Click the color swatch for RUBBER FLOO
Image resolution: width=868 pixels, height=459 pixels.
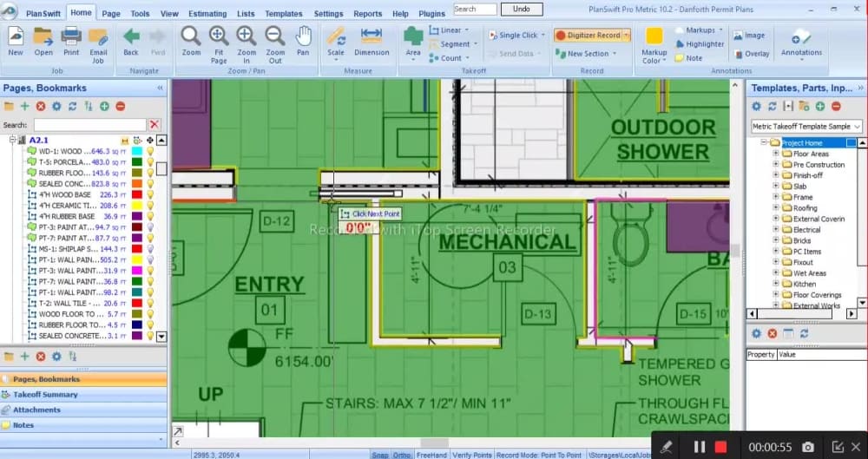click(136, 174)
